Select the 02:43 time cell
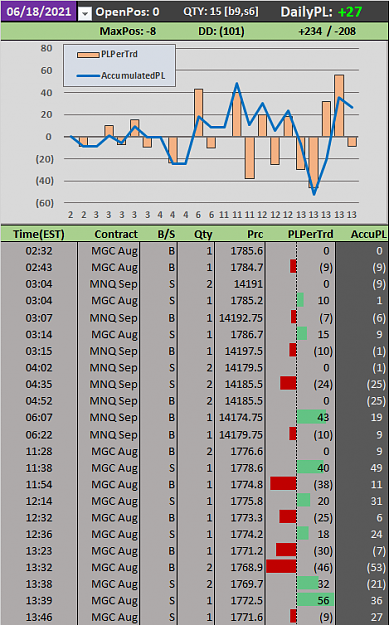Image resolution: width=389 pixels, height=625 pixels. (x=39, y=267)
